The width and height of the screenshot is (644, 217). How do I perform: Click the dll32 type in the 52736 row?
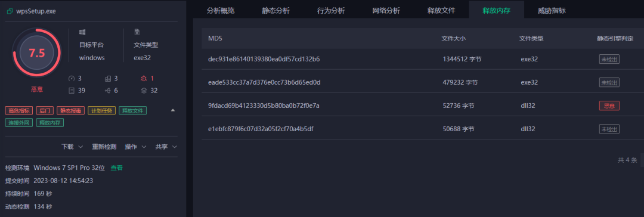tap(528, 106)
